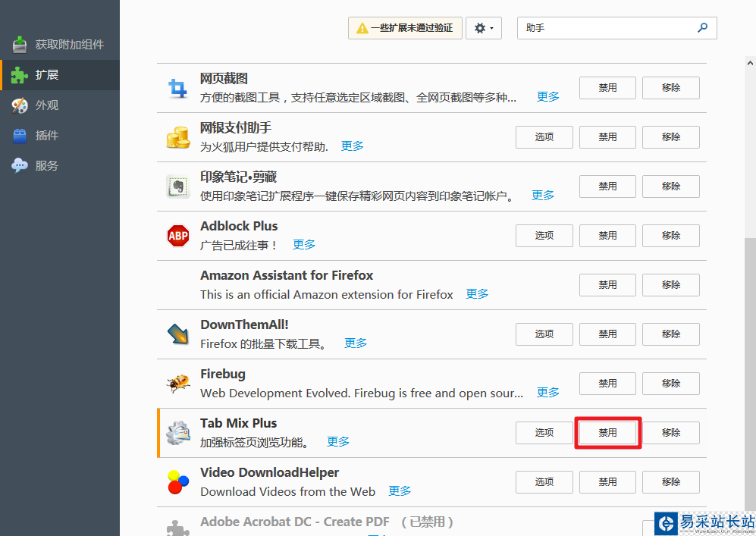
Task: Click the search magnifier icon
Action: (x=702, y=28)
